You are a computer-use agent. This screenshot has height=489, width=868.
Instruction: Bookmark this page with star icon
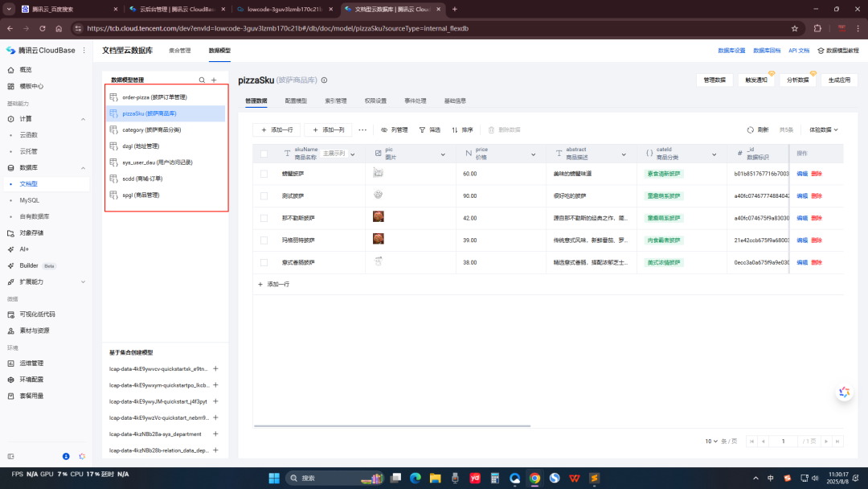click(x=794, y=28)
